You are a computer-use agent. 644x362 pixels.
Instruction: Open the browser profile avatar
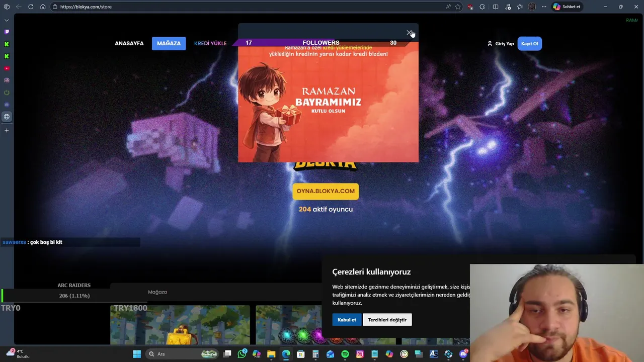[x=532, y=7]
